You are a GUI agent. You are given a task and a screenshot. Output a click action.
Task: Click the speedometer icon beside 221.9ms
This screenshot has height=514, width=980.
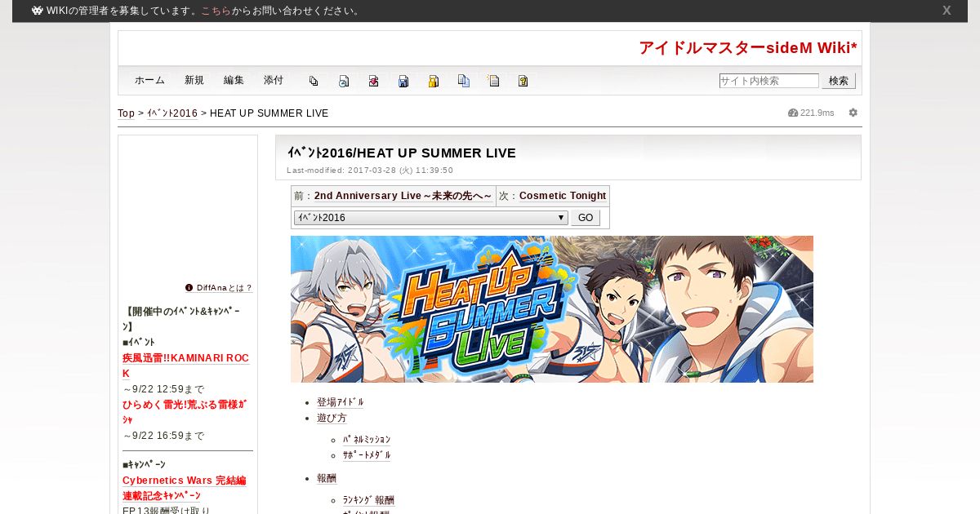point(793,113)
